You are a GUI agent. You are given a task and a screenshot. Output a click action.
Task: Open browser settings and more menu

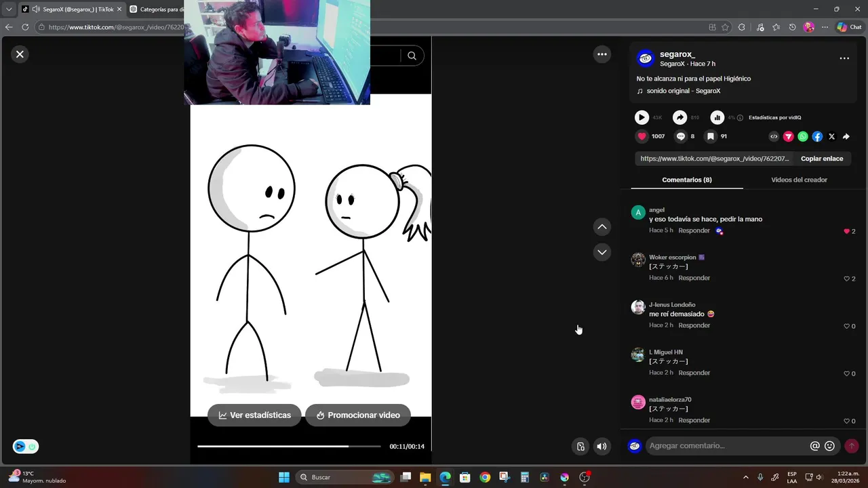coord(825,27)
